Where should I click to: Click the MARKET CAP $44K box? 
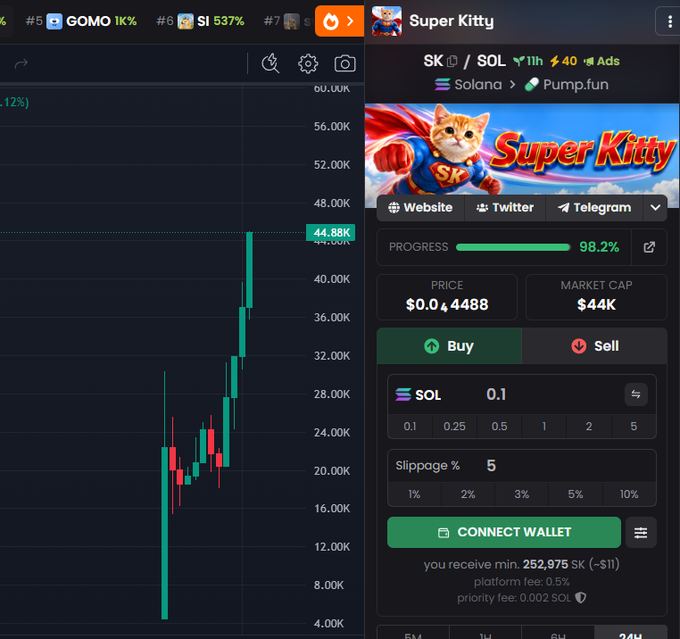(596, 297)
